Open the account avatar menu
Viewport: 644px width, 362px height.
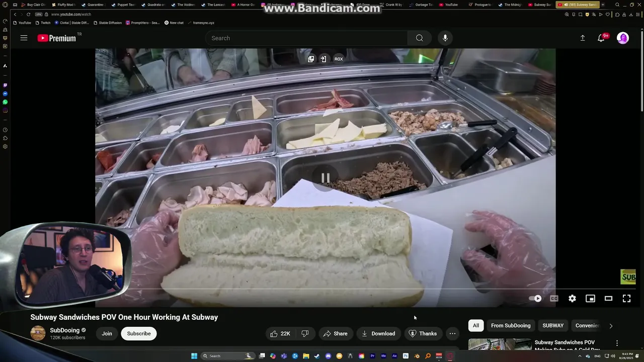[x=623, y=38]
